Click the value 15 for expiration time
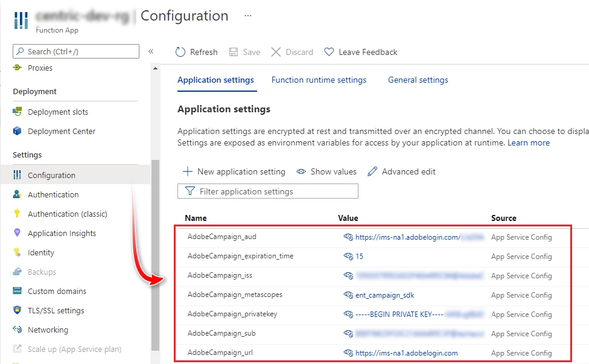The width and height of the screenshot is (589, 364). tap(359, 256)
